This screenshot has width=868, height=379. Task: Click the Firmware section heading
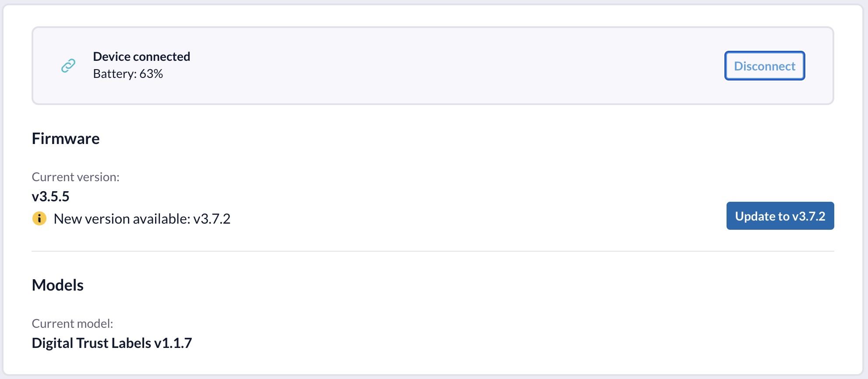66,139
